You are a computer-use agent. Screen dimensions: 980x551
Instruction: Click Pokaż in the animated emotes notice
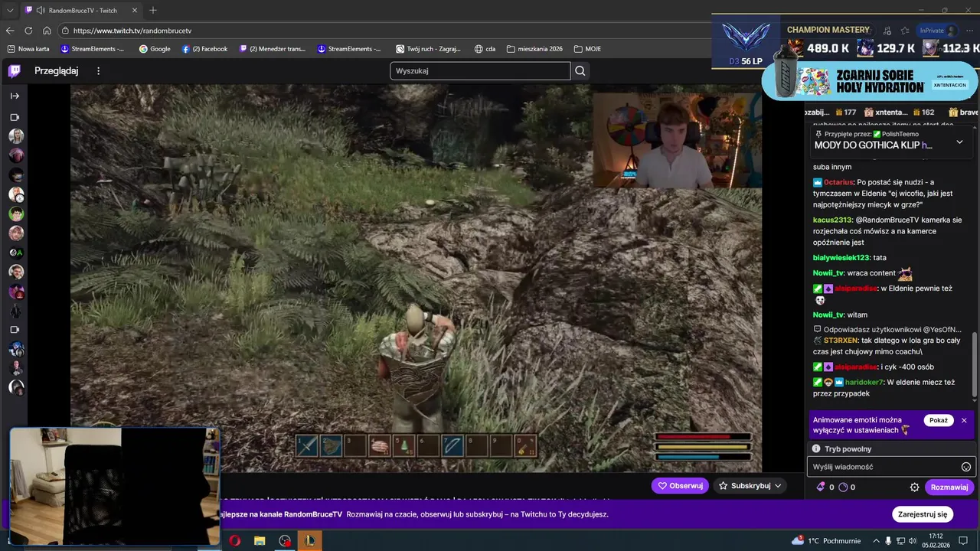tap(939, 420)
